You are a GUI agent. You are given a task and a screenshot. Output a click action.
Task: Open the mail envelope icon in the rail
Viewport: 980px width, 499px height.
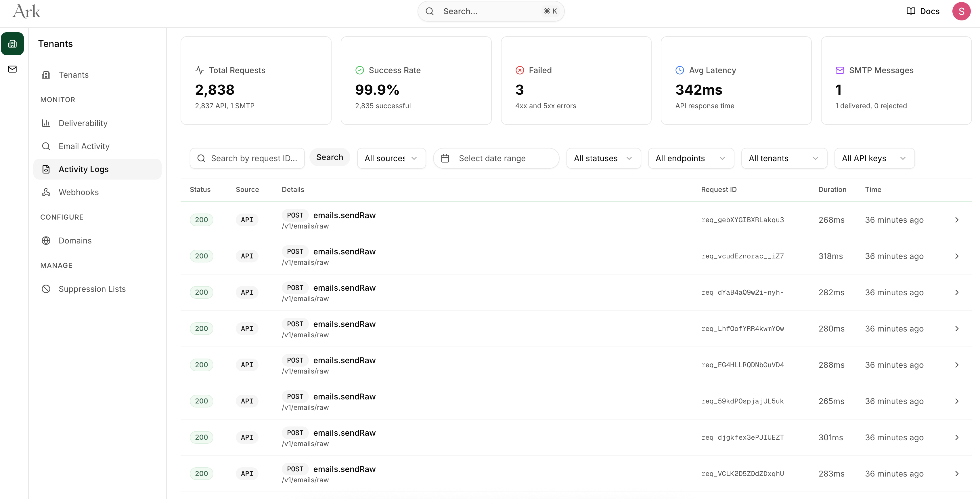(12, 69)
